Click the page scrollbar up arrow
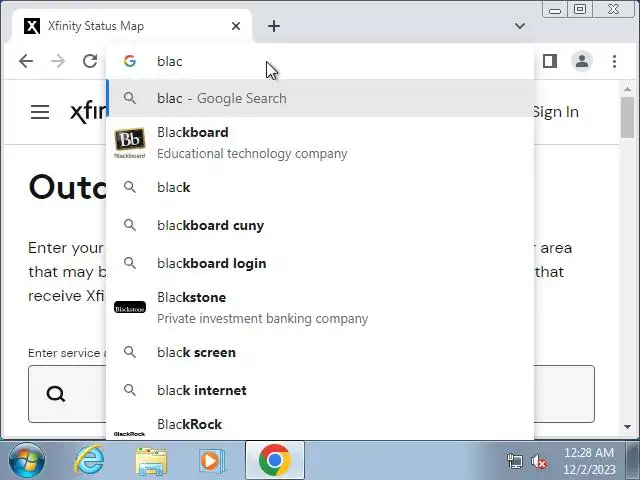 (627, 89)
